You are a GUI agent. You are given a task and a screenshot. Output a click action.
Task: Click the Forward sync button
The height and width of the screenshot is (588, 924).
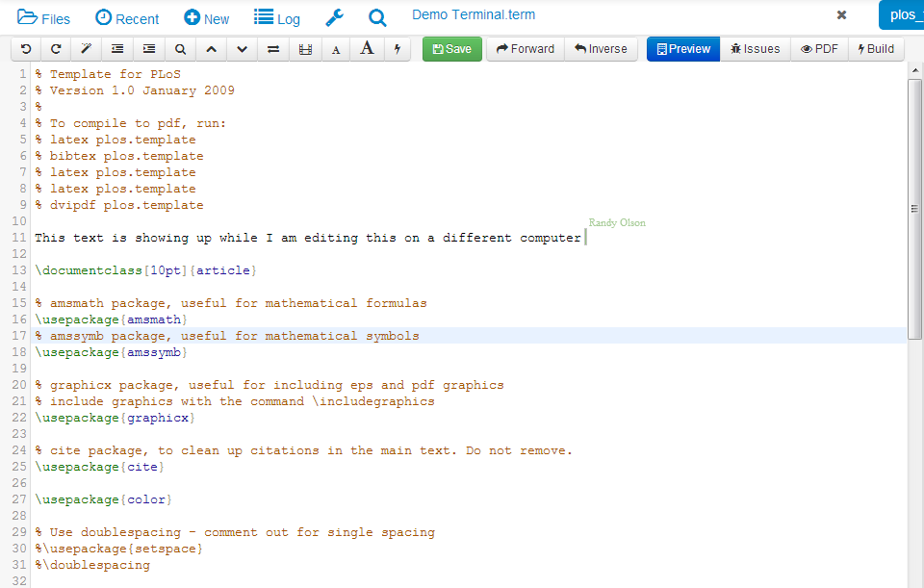point(525,49)
